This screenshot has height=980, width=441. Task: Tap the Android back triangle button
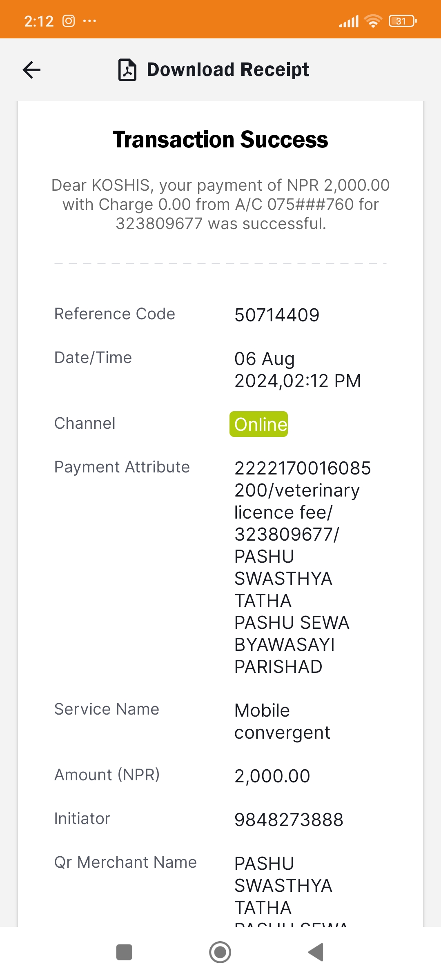pyautogui.click(x=316, y=952)
